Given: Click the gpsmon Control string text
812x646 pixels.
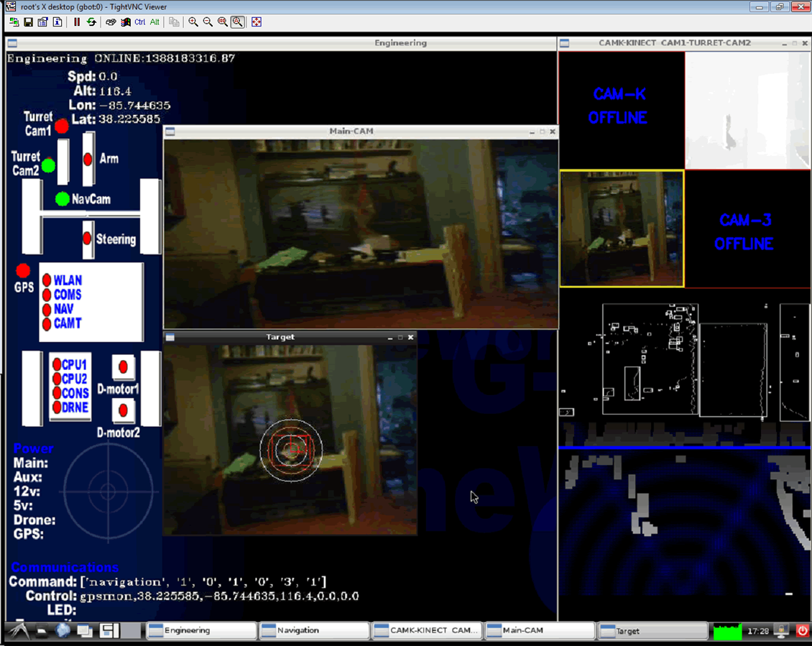Looking at the screenshot, I should point(220,596).
